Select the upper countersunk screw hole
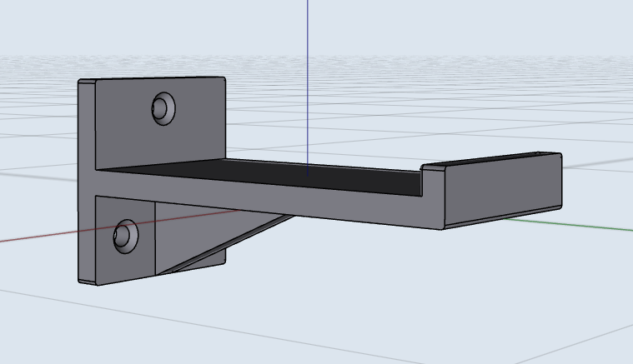Image resolution: width=633 pixels, height=364 pixels. 163,108
